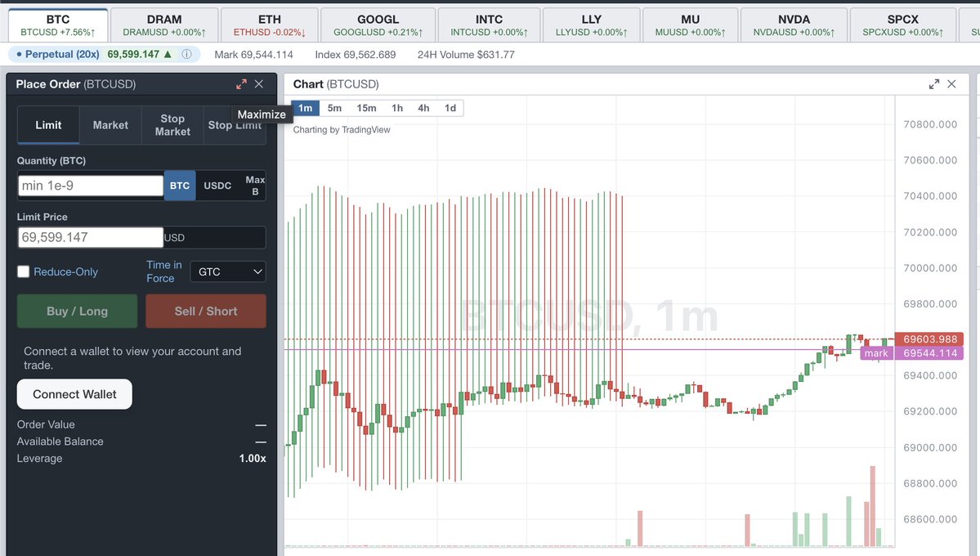980x556 pixels.
Task: Set chart interval to 1h
Action: (x=397, y=108)
